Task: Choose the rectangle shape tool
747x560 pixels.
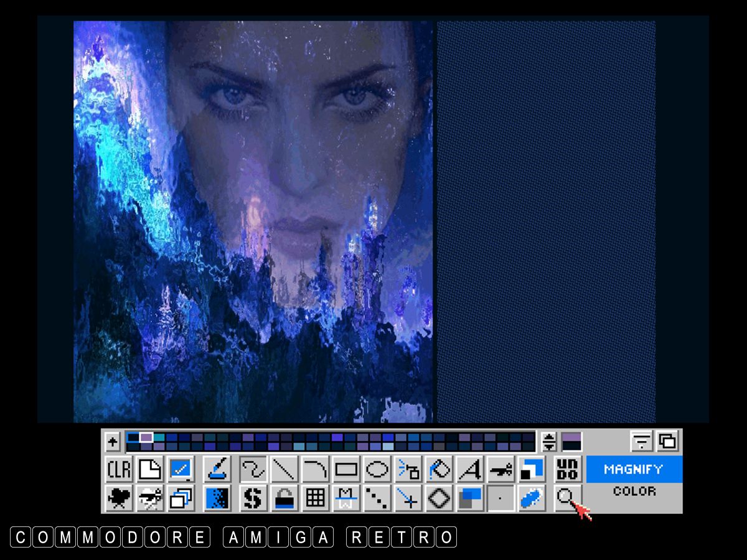Action: pyautogui.click(x=346, y=469)
